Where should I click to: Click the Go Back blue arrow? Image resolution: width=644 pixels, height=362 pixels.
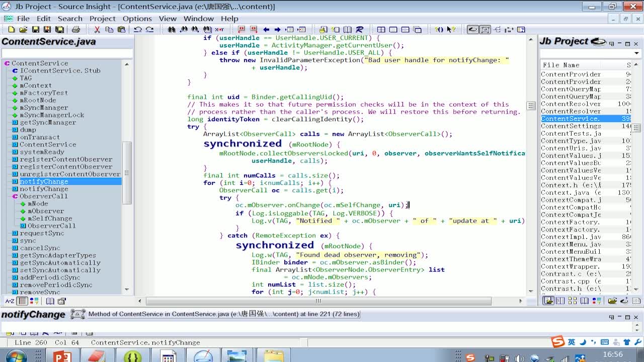coord(266,30)
